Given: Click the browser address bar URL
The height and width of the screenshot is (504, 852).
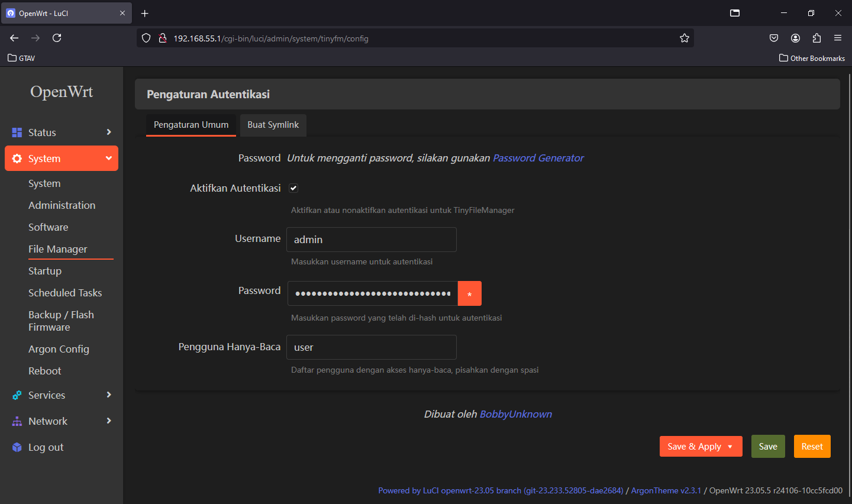Looking at the screenshot, I should coord(271,38).
